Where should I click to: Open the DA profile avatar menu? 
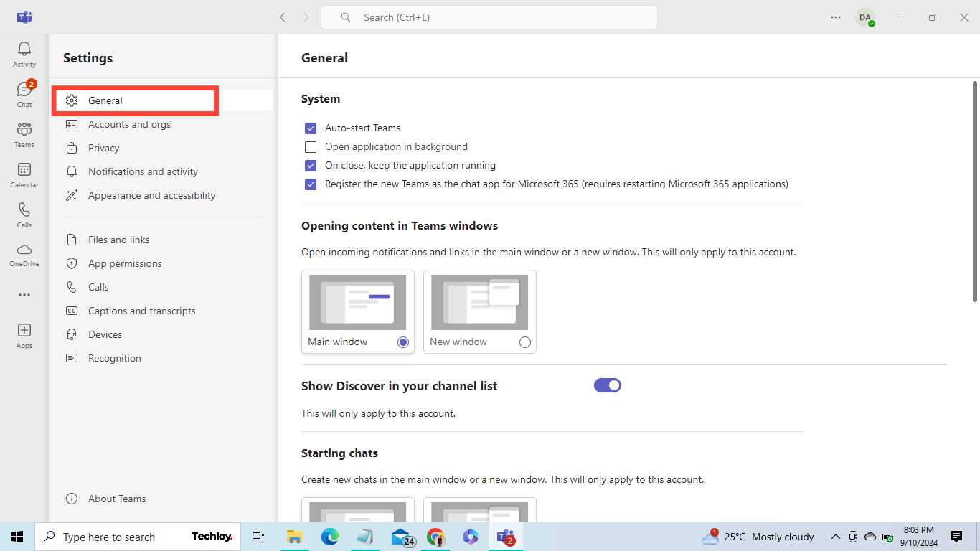click(x=865, y=17)
